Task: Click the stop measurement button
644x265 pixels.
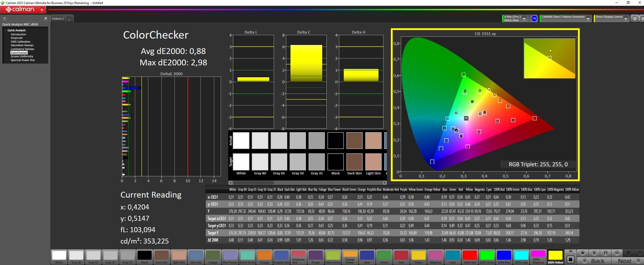Action: [583, 253]
